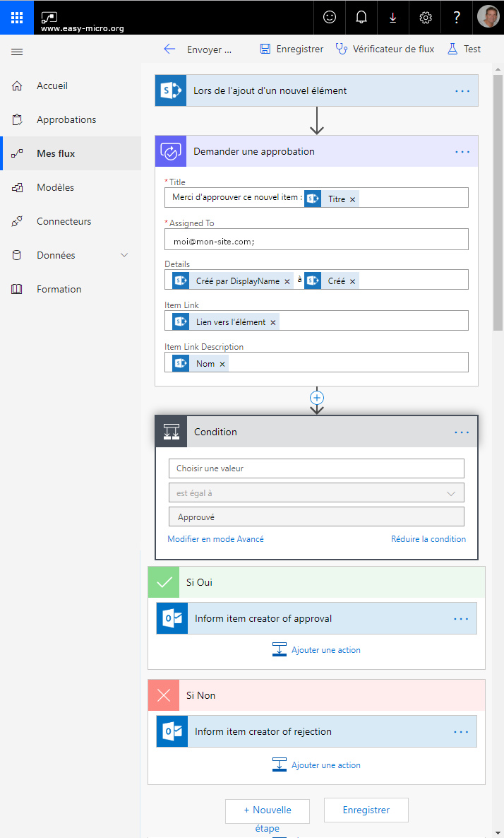Open the settings gear icon
Viewport: 504px width, 838px height.
pos(425,17)
